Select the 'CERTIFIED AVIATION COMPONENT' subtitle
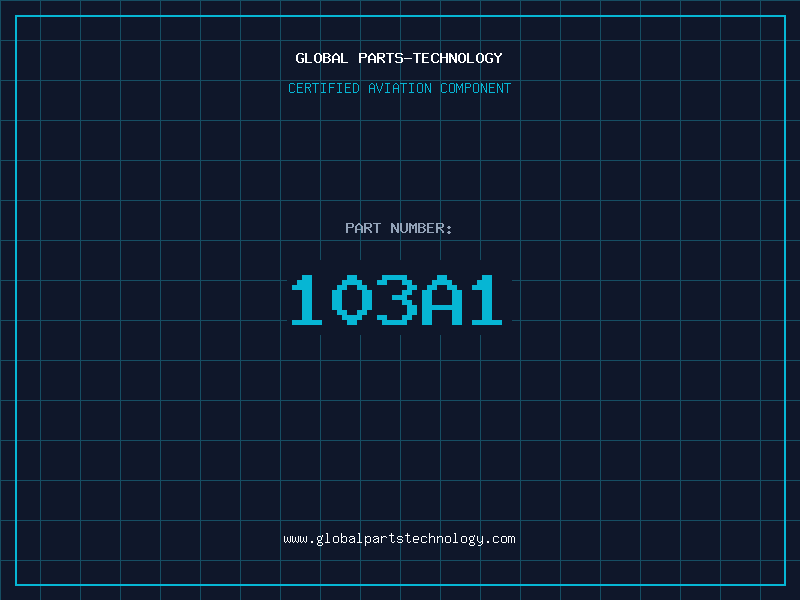800x600 pixels. (x=399, y=88)
